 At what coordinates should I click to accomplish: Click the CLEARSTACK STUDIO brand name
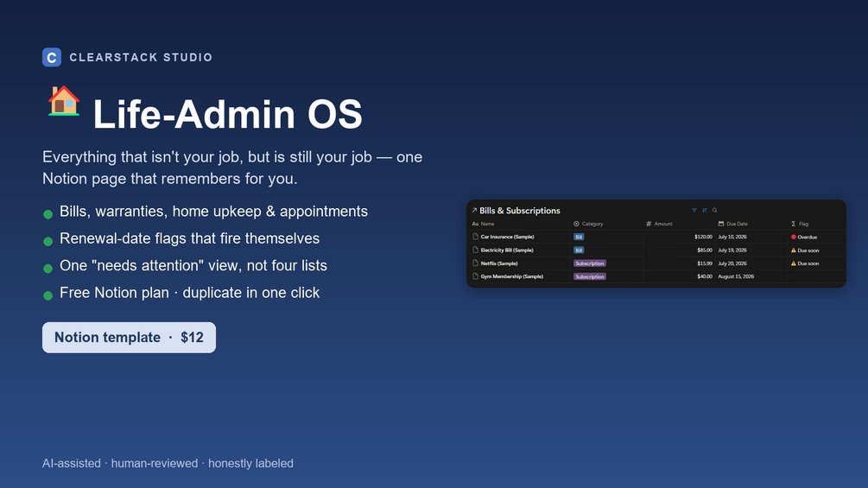pos(141,58)
